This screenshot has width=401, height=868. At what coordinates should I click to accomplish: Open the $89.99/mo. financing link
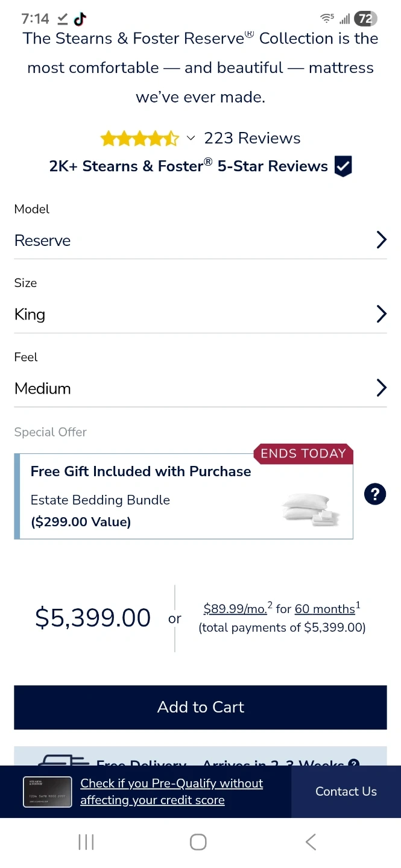pyautogui.click(x=235, y=609)
